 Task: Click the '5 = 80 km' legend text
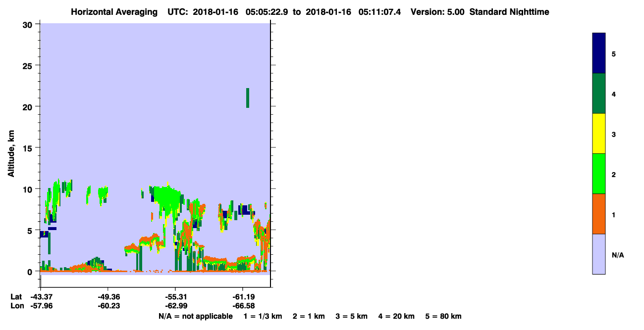pyautogui.click(x=443, y=317)
